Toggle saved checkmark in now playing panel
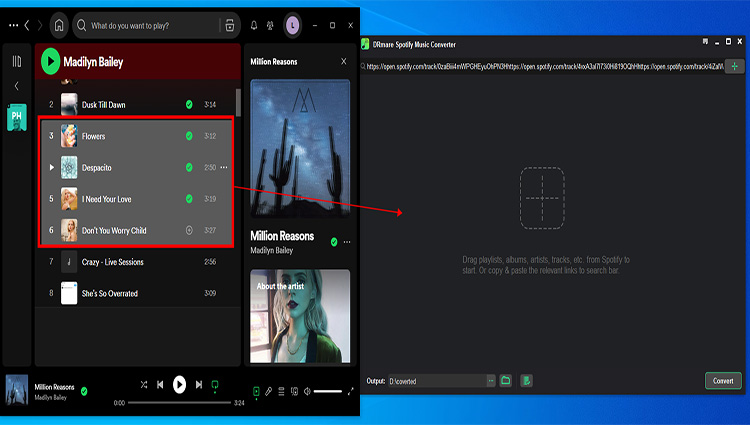750x425 pixels. click(334, 242)
